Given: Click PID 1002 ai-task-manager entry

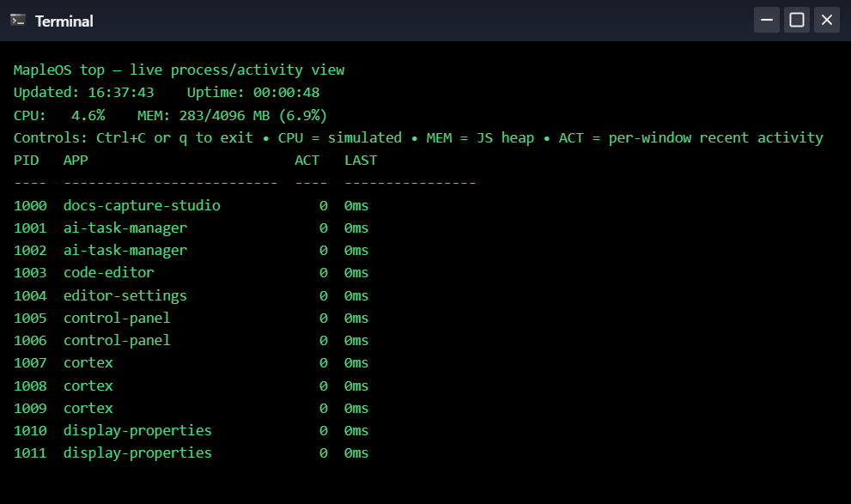Looking at the screenshot, I should pyautogui.click(x=191, y=251).
